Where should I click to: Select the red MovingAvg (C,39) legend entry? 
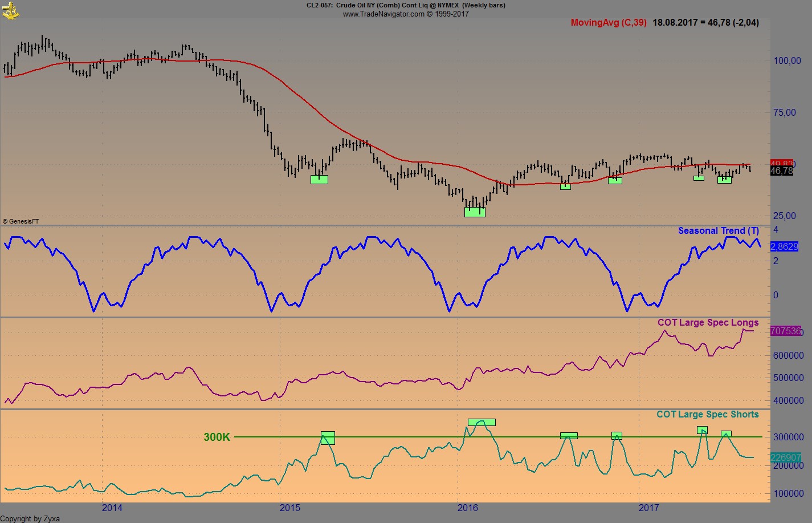pyautogui.click(x=609, y=22)
